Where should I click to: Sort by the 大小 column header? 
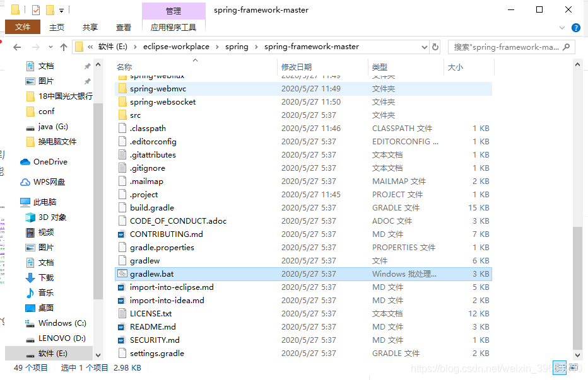point(469,67)
